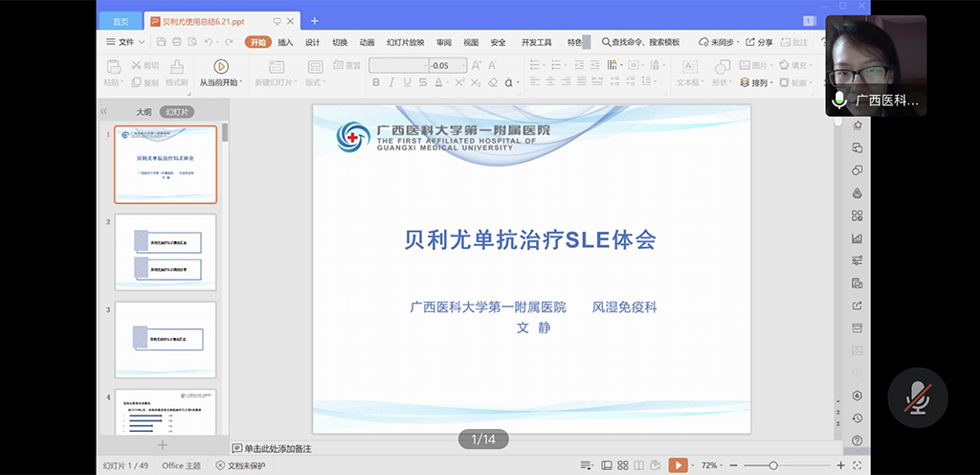Select slide 2 thumbnail
The image size is (980, 475).
tap(166, 253)
